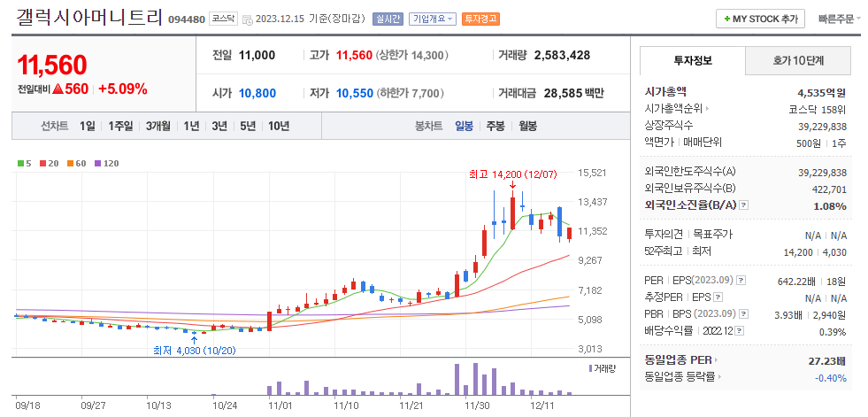Show the 3년 line chart
868x417 pixels.
coord(219,126)
